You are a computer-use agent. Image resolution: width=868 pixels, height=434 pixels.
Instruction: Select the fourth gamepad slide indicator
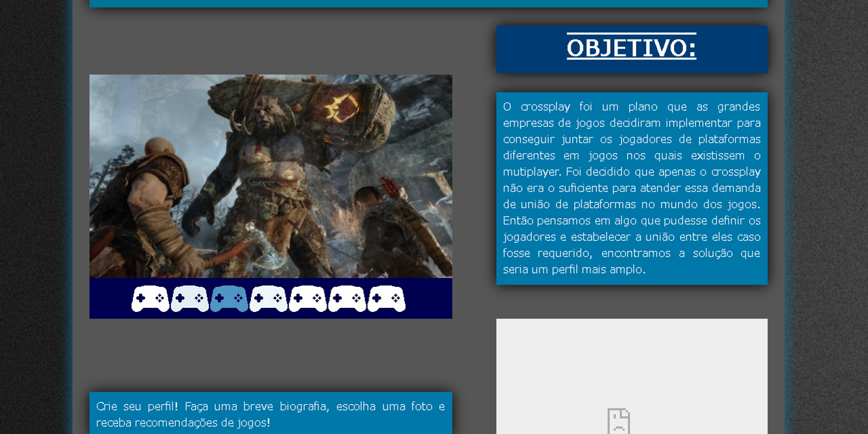coord(269,298)
